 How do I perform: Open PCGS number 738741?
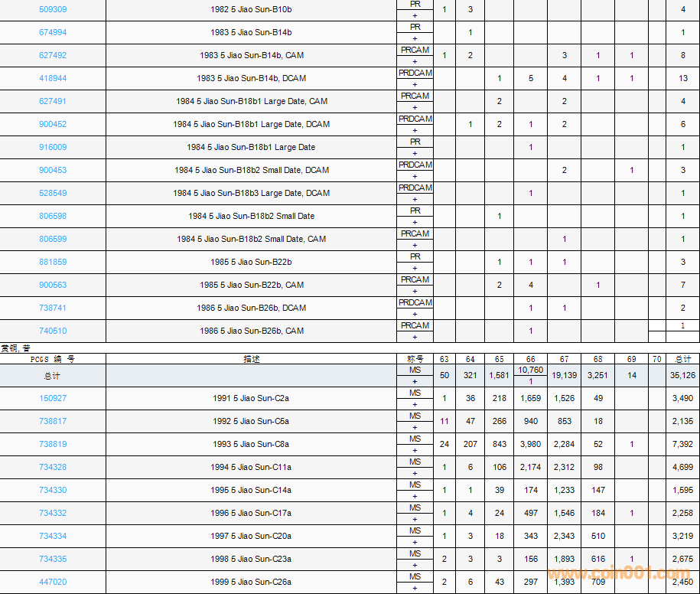pos(53,308)
